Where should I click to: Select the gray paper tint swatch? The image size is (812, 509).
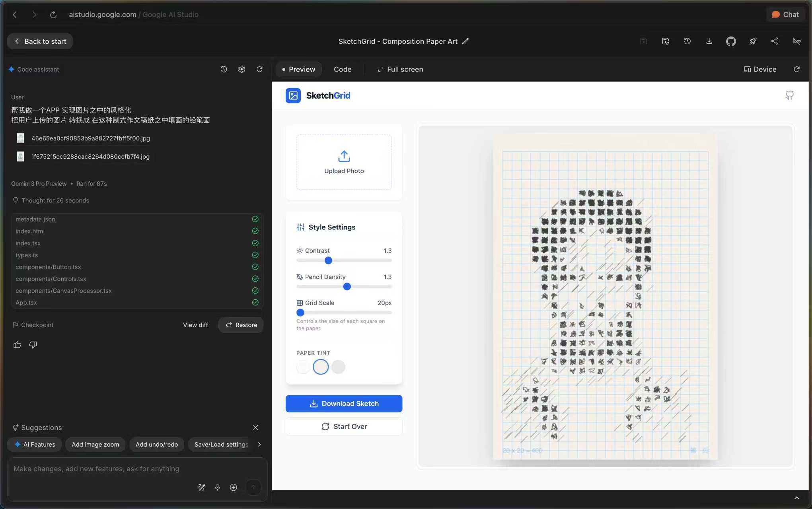[x=338, y=367]
